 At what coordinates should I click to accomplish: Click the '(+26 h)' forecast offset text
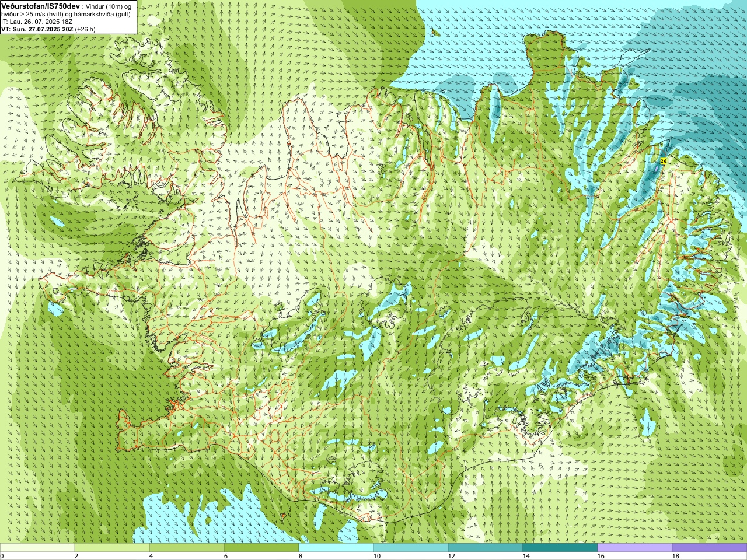(x=85, y=29)
